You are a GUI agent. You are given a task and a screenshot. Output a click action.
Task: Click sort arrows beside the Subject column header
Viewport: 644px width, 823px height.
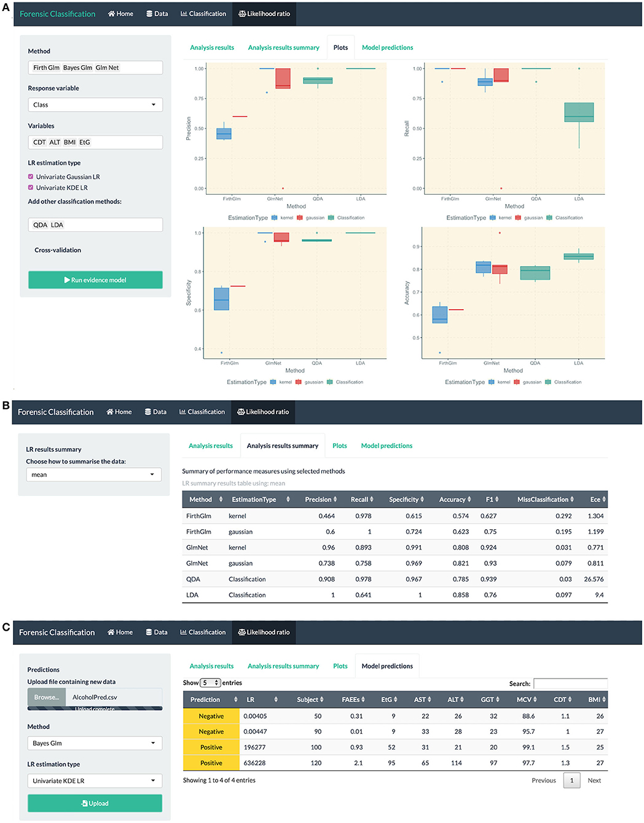322,699
